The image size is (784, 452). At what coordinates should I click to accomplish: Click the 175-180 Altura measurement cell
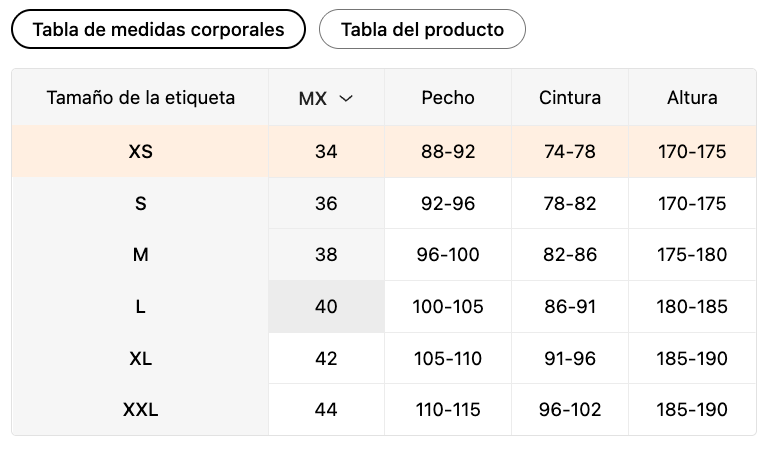click(692, 255)
